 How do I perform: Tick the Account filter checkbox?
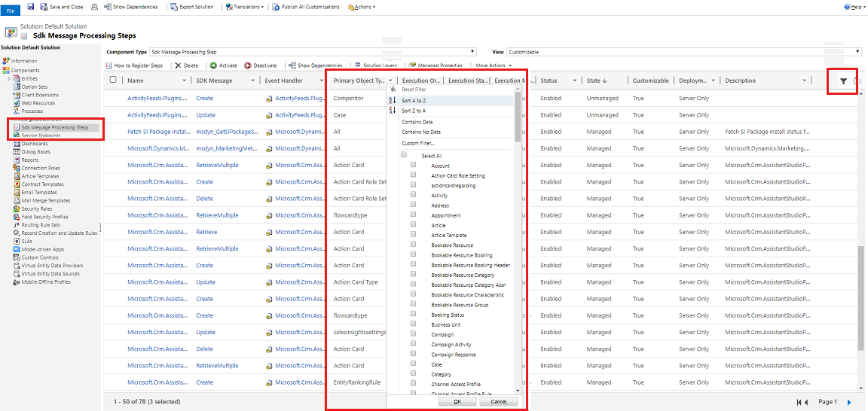413,166
